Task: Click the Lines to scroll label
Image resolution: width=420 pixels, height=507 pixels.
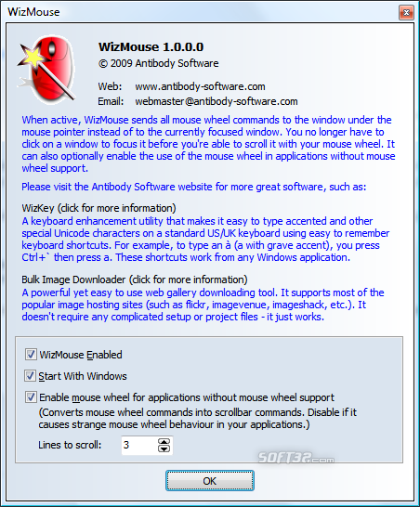Action: point(70,445)
